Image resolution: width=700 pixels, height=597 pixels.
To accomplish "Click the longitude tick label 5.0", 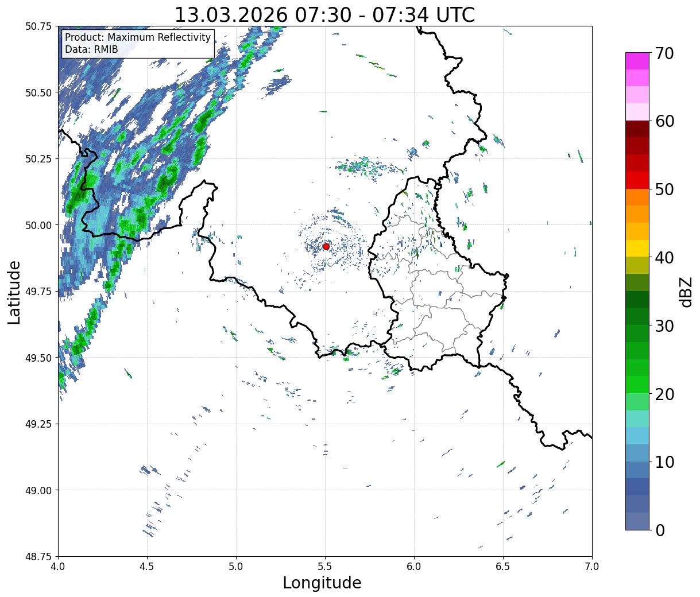I will 236,566.
